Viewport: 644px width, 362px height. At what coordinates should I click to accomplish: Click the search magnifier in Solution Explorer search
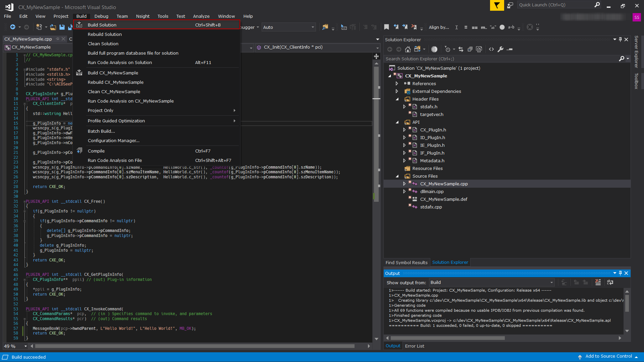(x=622, y=59)
